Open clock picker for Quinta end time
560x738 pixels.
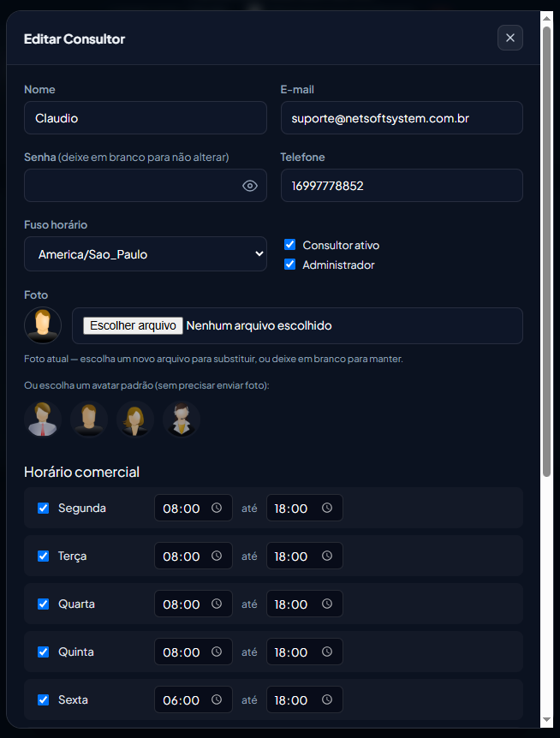327,652
